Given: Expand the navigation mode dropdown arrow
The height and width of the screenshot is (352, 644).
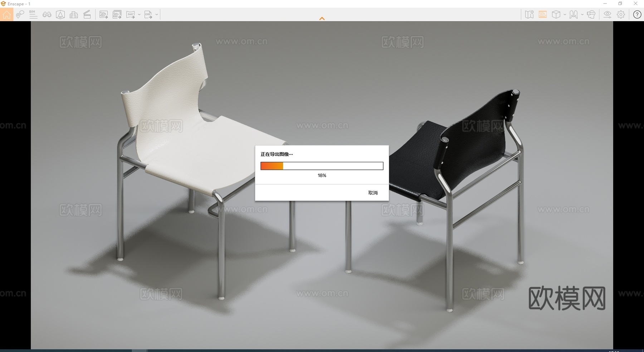Looking at the screenshot, I should (x=582, y=15).
